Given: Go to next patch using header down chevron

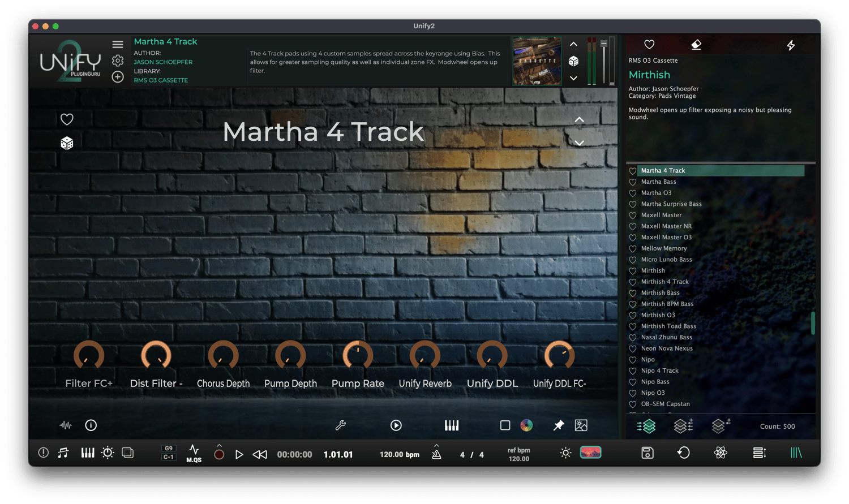Looking at the screenshot, I should [573, 78].
